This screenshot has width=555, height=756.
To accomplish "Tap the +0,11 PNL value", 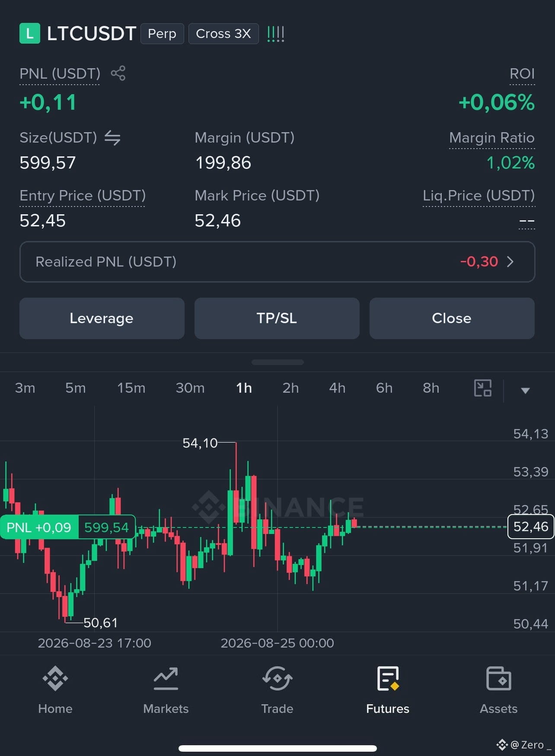I will click(48, 103).
